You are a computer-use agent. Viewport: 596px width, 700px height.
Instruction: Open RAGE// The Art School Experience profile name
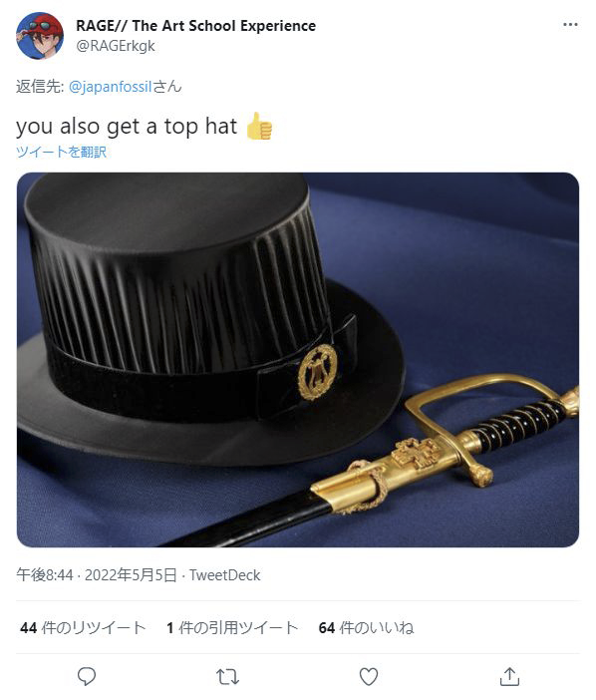point(195,26)
